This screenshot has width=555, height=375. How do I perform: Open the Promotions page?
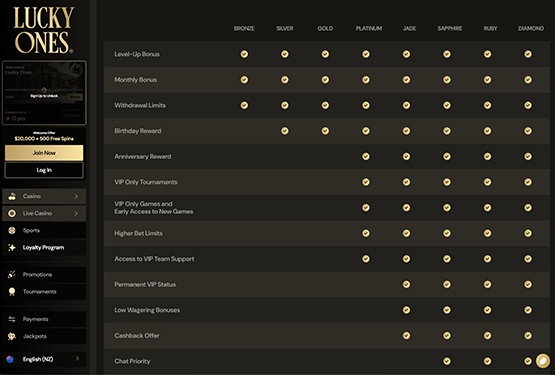(x=44, y=274)
